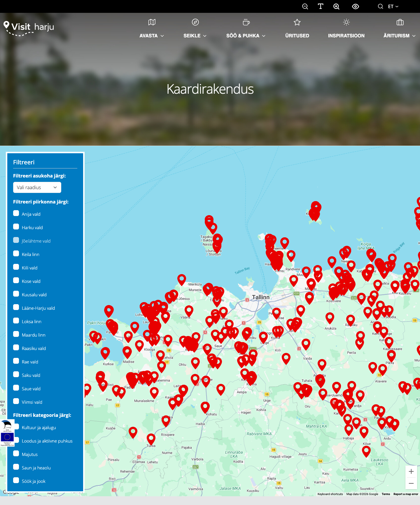Open the site search icon
420x505 pixels.
point(380,6)
